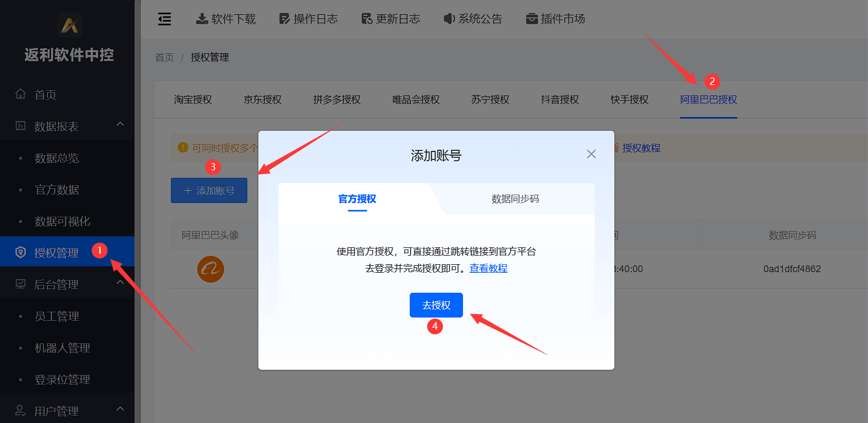Open the 插件市场 plugin market icon
Screen dimensions: 868x423
tap(532, 19)
